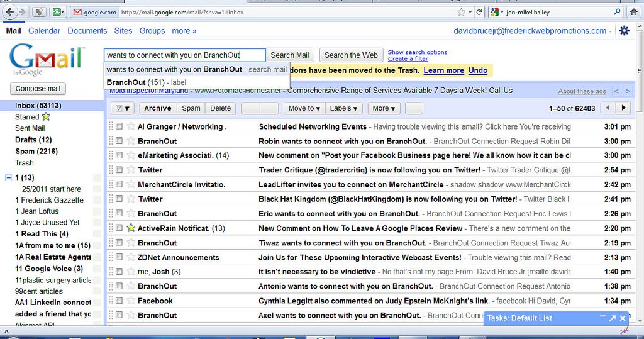The width and height of the screenshot is (644, 339).
Task: Show previous ad arrow
Action: [x=616, y=91]
